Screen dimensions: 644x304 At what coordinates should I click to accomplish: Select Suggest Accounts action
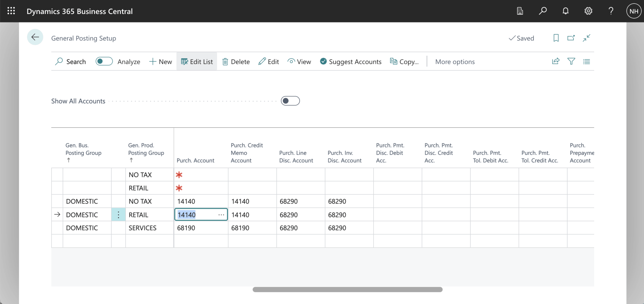point(350,62)
